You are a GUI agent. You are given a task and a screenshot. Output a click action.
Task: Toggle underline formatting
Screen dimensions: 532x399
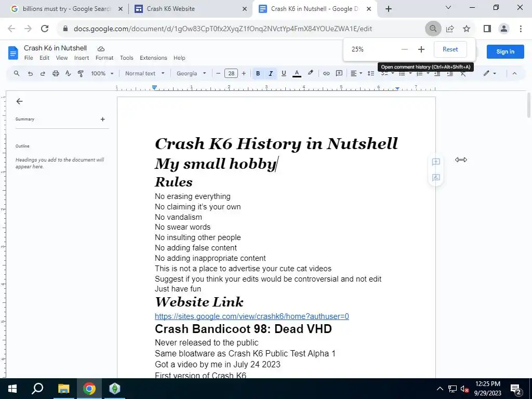284,73
